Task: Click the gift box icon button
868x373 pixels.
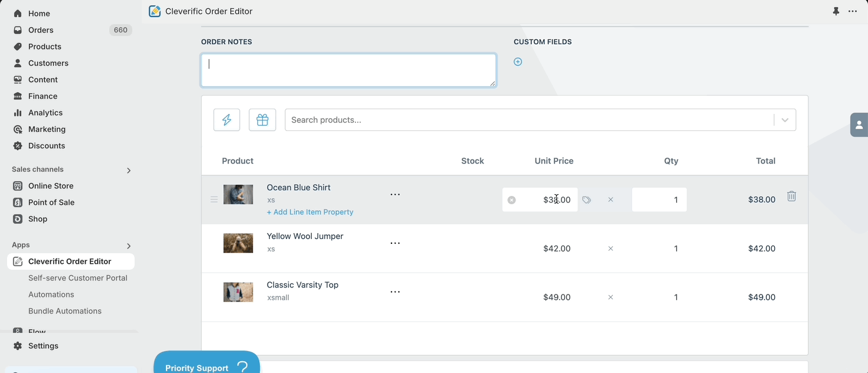Action: [x=262, y=120]
